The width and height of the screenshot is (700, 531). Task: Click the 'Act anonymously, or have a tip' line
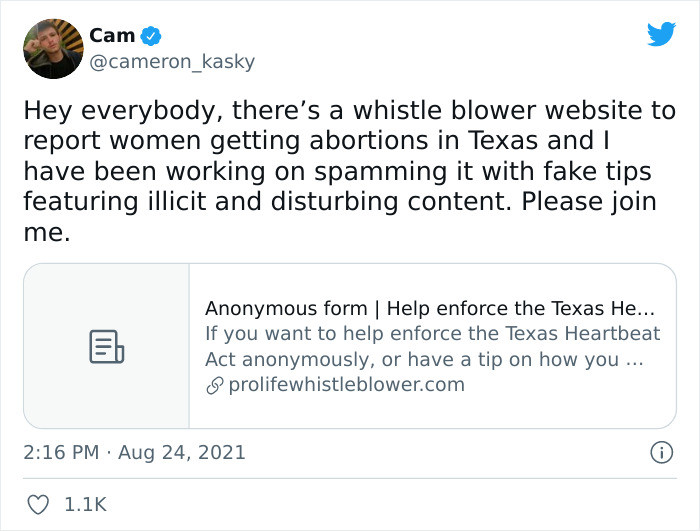[x=424, y=359]
